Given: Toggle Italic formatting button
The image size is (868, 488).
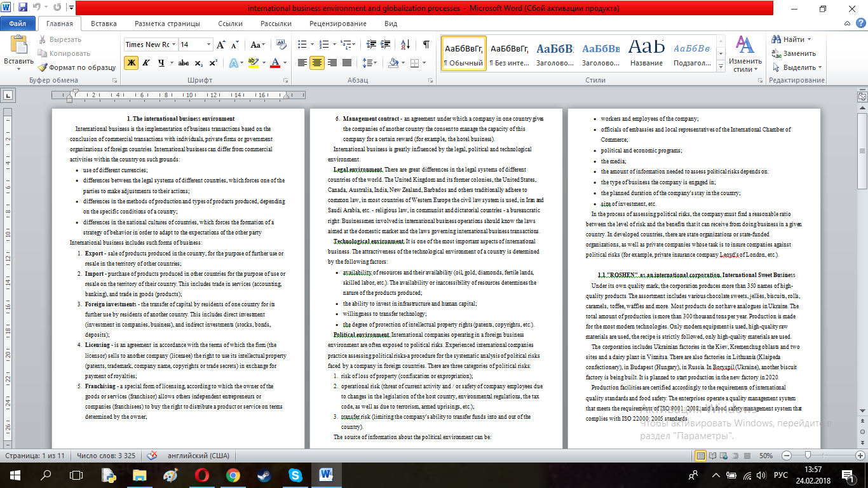Looking at the screenshot, I should [x=146, y=62].
